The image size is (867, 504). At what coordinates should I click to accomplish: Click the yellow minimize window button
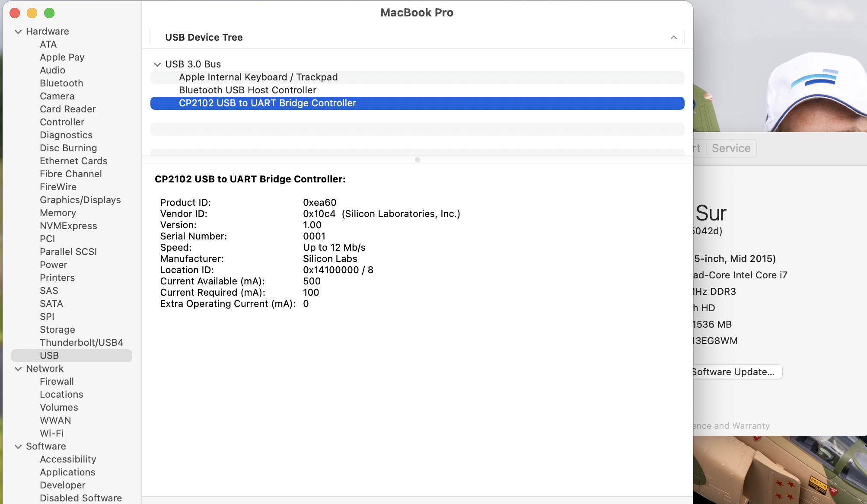(32, 13)
